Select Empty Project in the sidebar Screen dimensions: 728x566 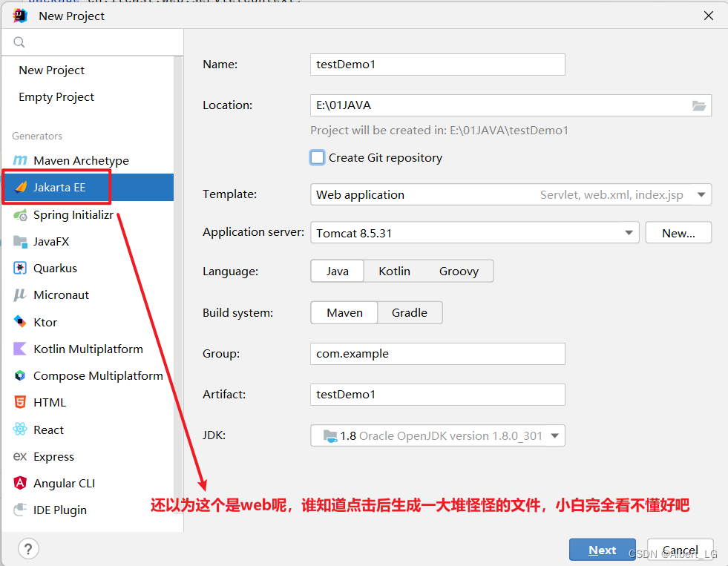point(56,97)
